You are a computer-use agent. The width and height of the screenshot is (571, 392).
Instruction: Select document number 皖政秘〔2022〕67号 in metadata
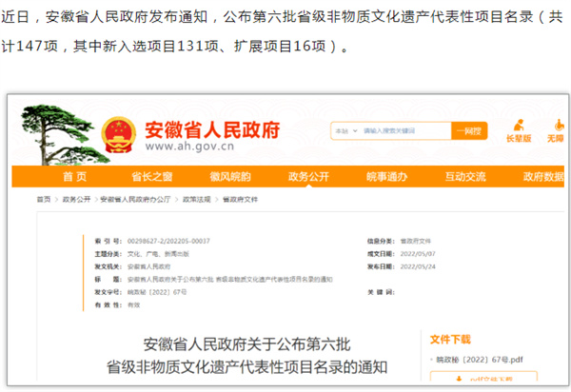point(157,292)
